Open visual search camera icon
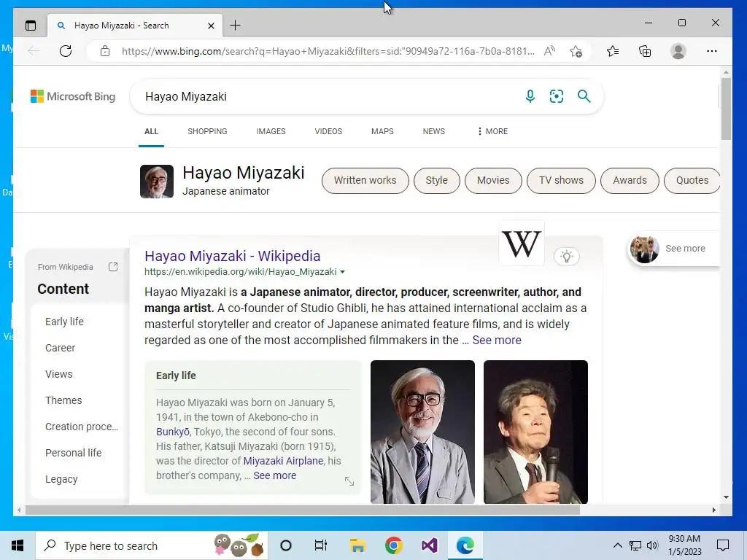Image resolution: width=747 pixels, height=560 pixels. click(557, 96)
